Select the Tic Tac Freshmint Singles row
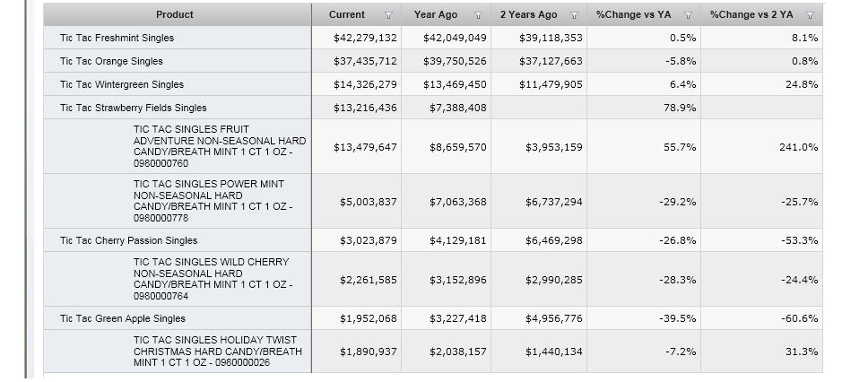Image resolution: width=868 pixels, height=382 pixels. [117, 38]
